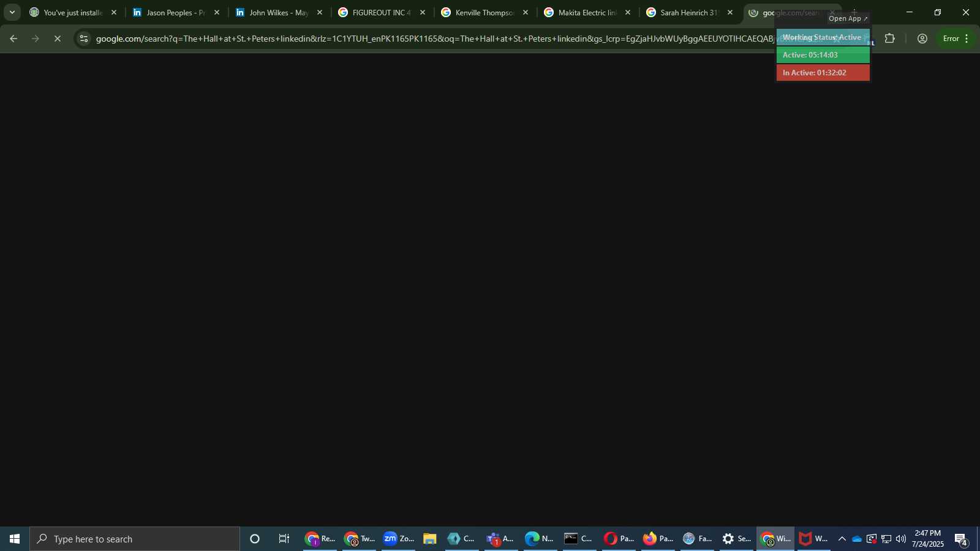Open the Chrome profile avatar
Image resolution: width=980 pixels, height=551 pixels.
(x=922, y=39)
